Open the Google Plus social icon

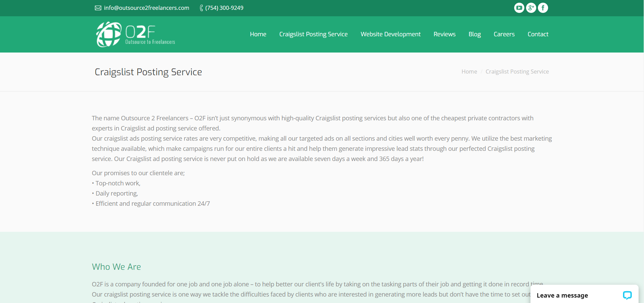(x=531, y=8)
